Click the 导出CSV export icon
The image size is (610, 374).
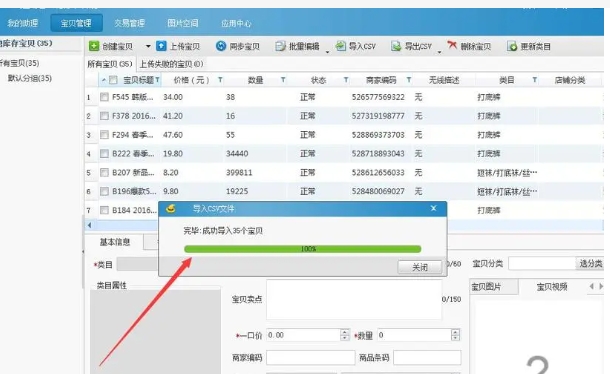click(x=396, y=46)
